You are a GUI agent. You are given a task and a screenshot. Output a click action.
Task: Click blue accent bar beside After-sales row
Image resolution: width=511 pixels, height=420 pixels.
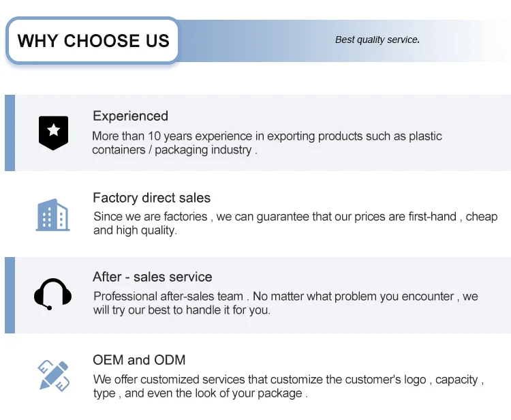click(10, 295)
